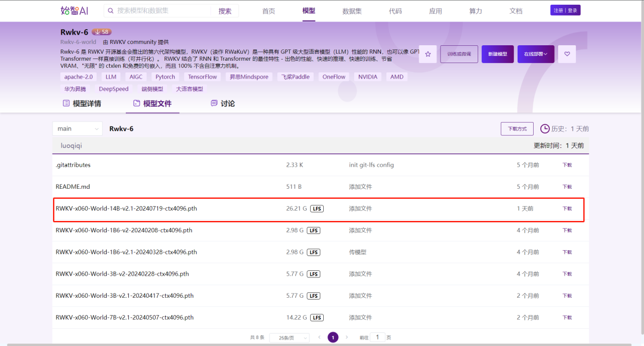Screen dimensions: 644x346
Task: Click the download count badge showing 58
Action: (x=101, y=32)
